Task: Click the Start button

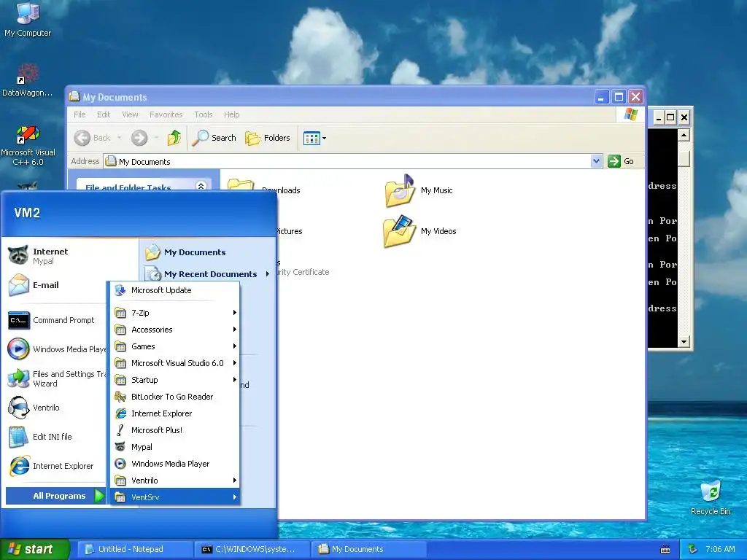Action: 34,549
